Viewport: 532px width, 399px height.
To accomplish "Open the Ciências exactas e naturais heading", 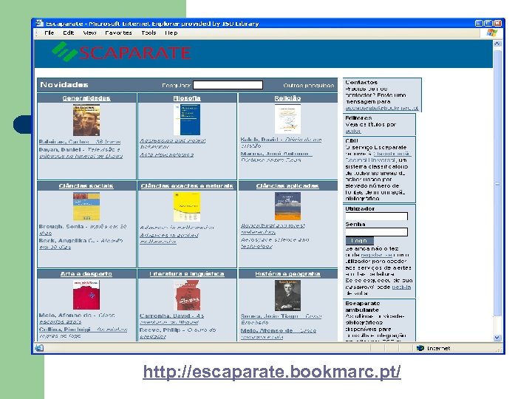I will pyautogui.click(x=187, y=186).
